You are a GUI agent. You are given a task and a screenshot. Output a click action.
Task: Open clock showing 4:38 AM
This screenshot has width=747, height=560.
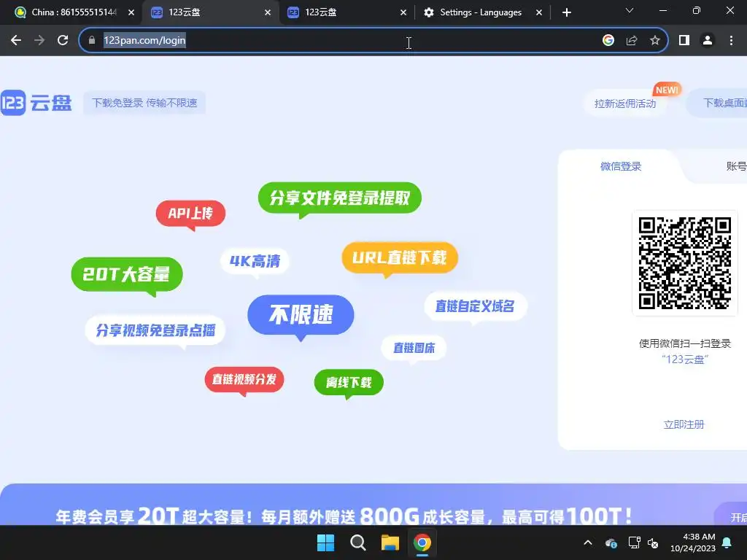[693, 542]
